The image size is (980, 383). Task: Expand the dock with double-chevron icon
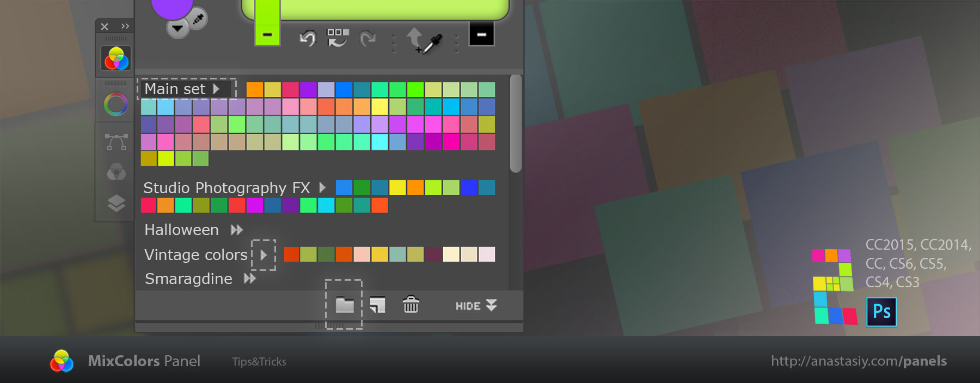coord(125,26)
